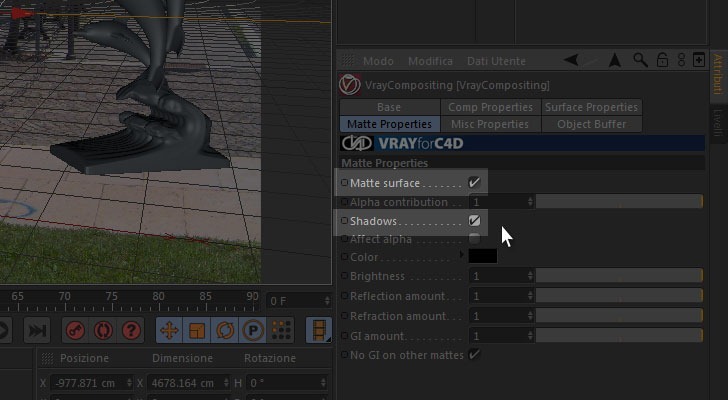Click the X dimension field 4678.164 cm
Screen dimensions: 728x400
(x=184, y=383)
